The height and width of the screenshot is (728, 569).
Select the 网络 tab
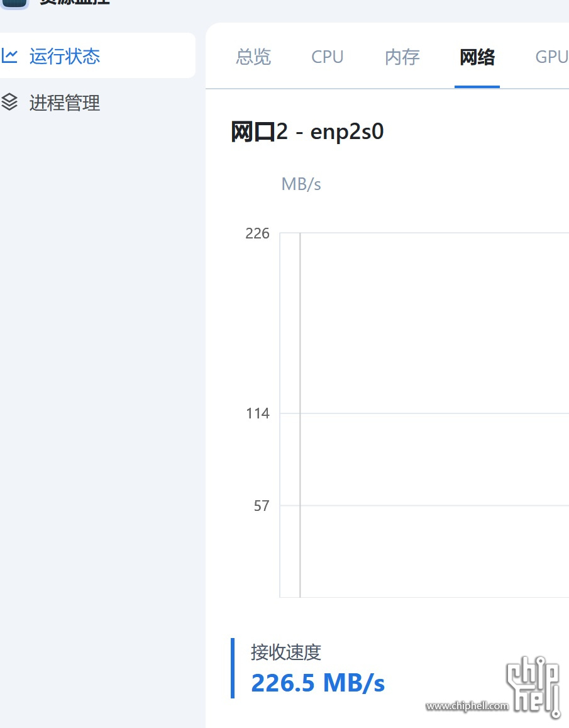point(477,57)
